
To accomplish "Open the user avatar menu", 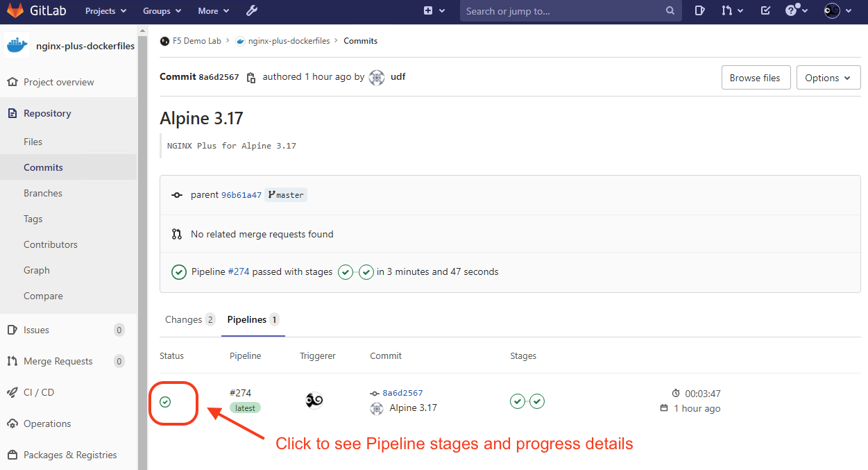I will pyautogui.click(x=837, y=11).
